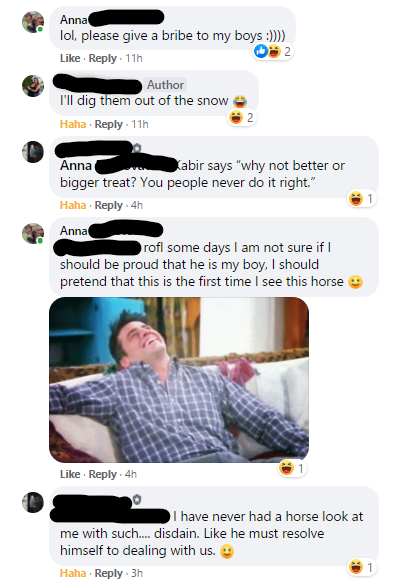View reactions on the bribe comment
The height and width of the screenshot is (585, 408).
pos(273,51)
